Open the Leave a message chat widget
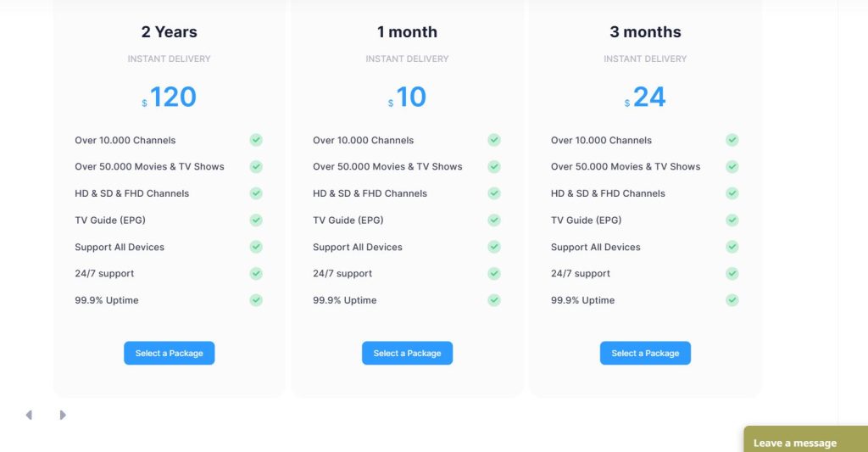 (794, 443)
